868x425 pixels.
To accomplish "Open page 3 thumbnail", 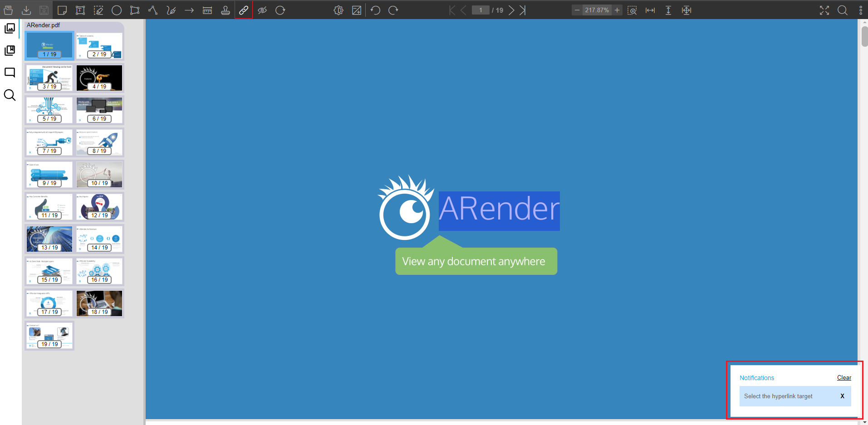I will click(49, 78).
